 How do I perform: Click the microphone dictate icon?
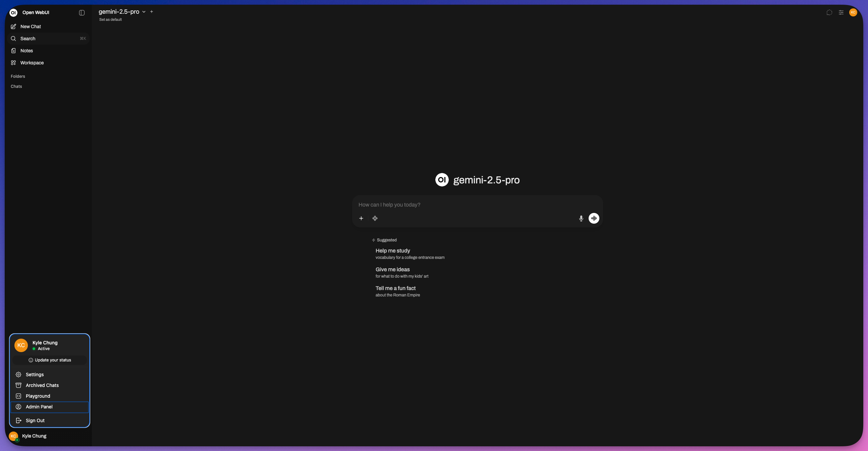point(581,218)
